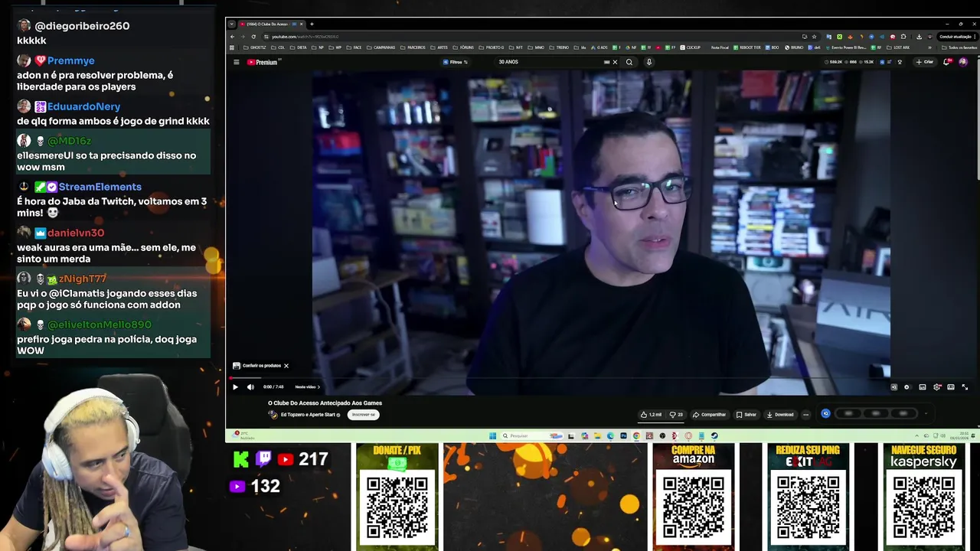980x551 pixels.
Task: Select the '(1664) O Clube Do Acesso' tab
Action: (272, 24)
